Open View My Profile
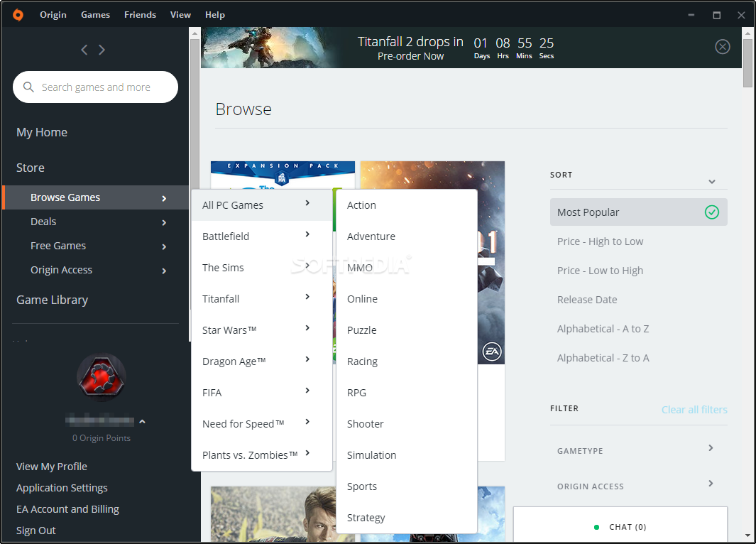 [52, 467]
